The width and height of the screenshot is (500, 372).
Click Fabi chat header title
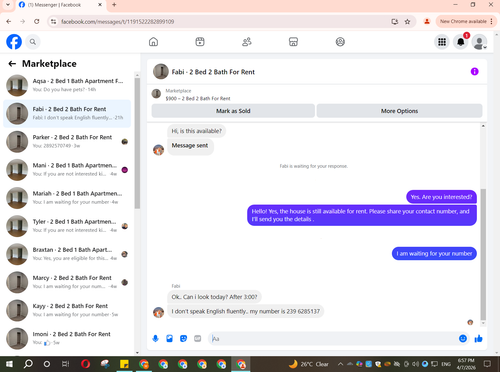coord(213,72)
